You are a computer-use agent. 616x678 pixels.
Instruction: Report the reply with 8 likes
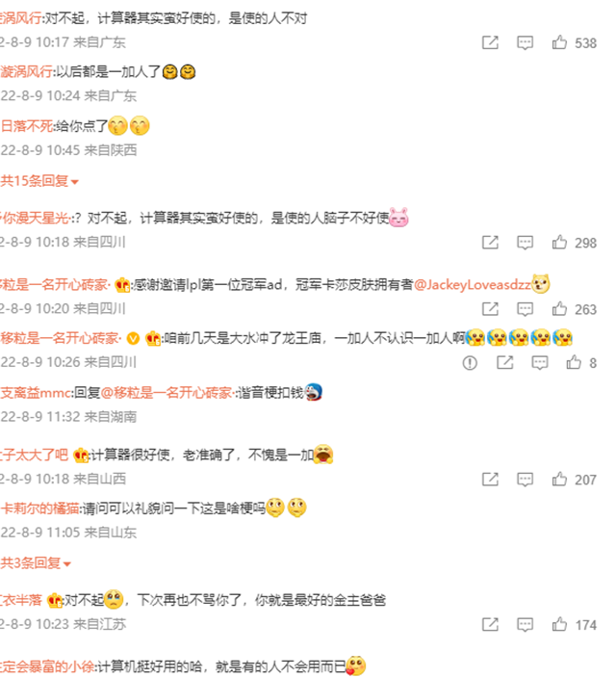[470, 363]
